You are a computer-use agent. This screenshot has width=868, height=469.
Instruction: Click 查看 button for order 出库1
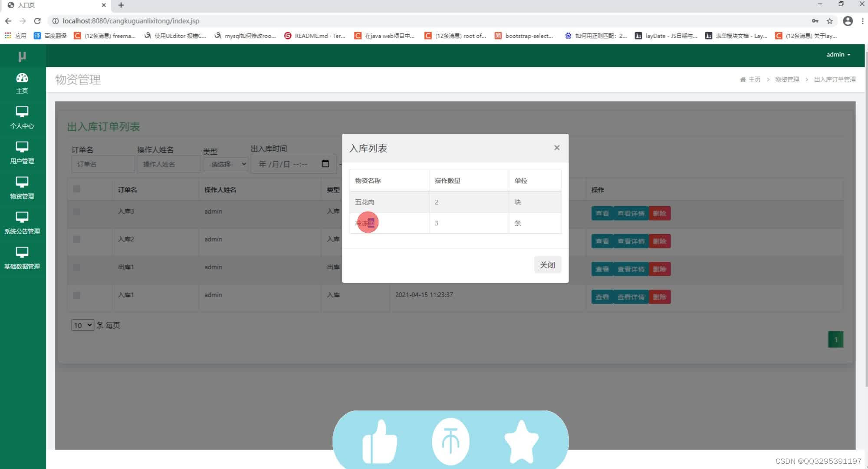pos(602,269)
